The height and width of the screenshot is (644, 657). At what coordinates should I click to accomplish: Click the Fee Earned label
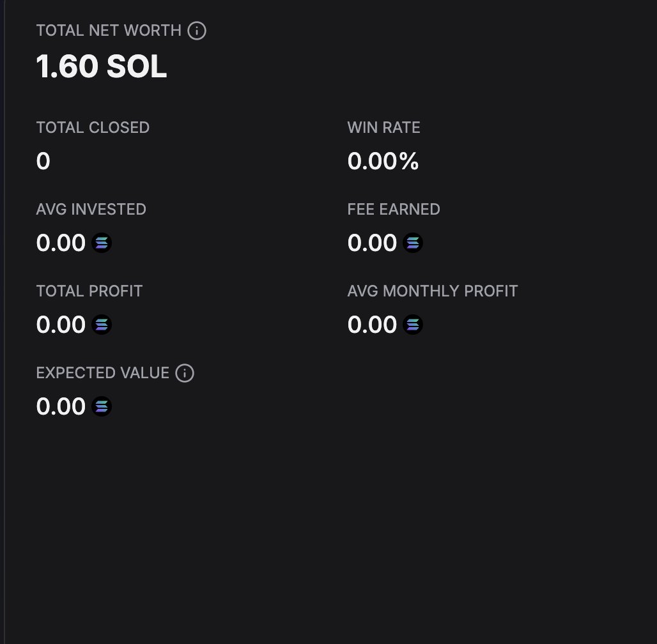point(394,209)
